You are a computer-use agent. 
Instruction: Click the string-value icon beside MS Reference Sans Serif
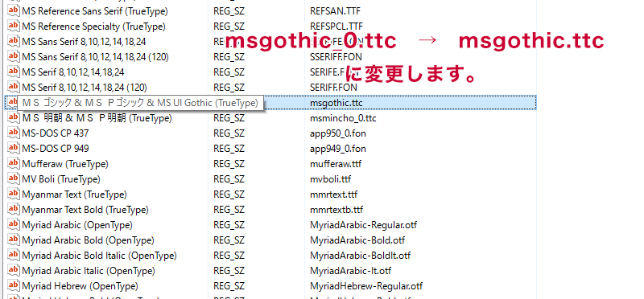[x=14, y=11]
